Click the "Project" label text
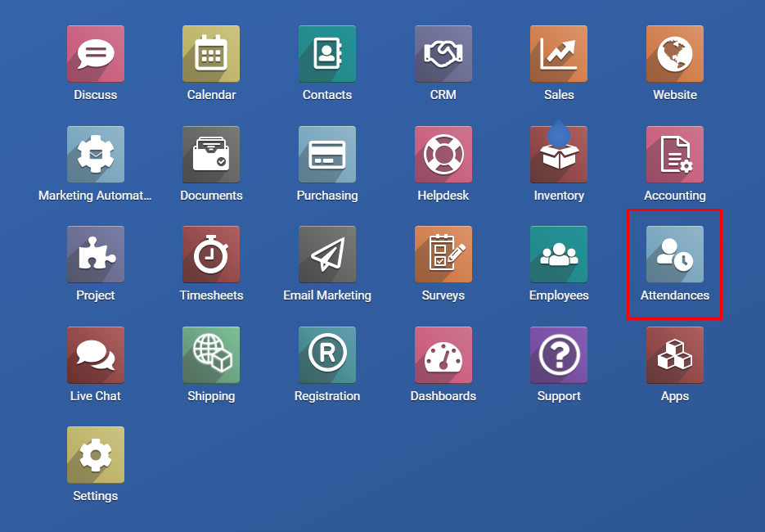The image size is (765, 532). pos(96,295)
